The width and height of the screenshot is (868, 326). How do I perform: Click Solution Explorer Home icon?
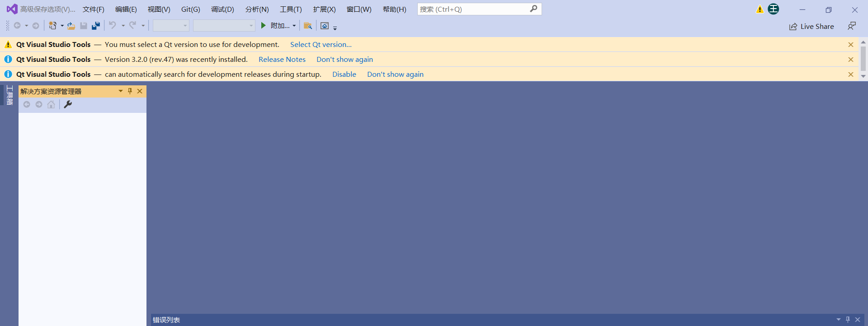(x=51, y=104)
